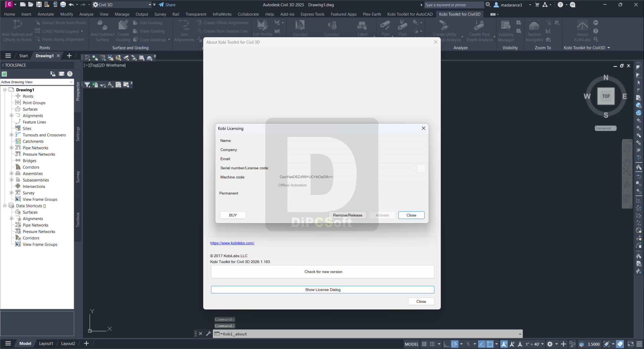The image size is (644, 349).
Task: Open the Home ribbon tab
Action: pos(9,14)
